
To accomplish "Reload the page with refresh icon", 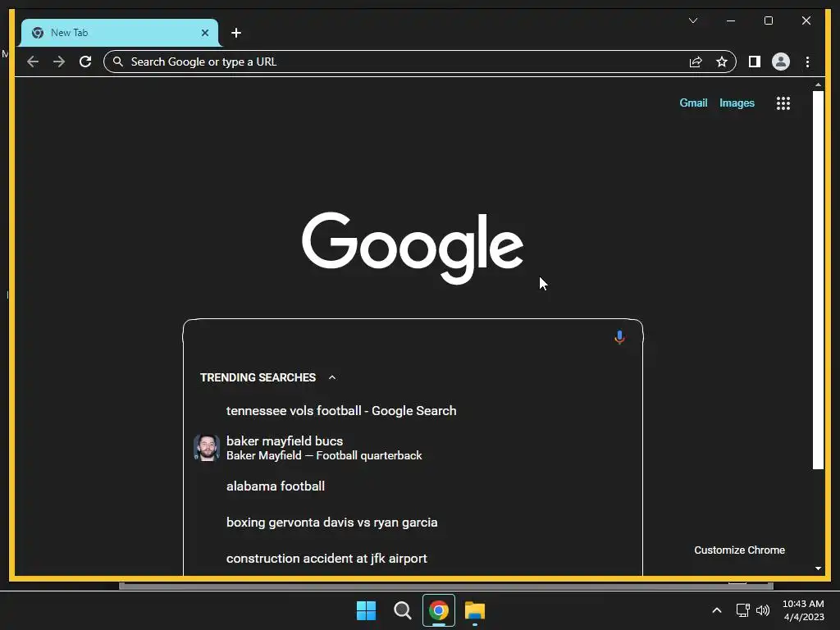I will coord(85,62).
